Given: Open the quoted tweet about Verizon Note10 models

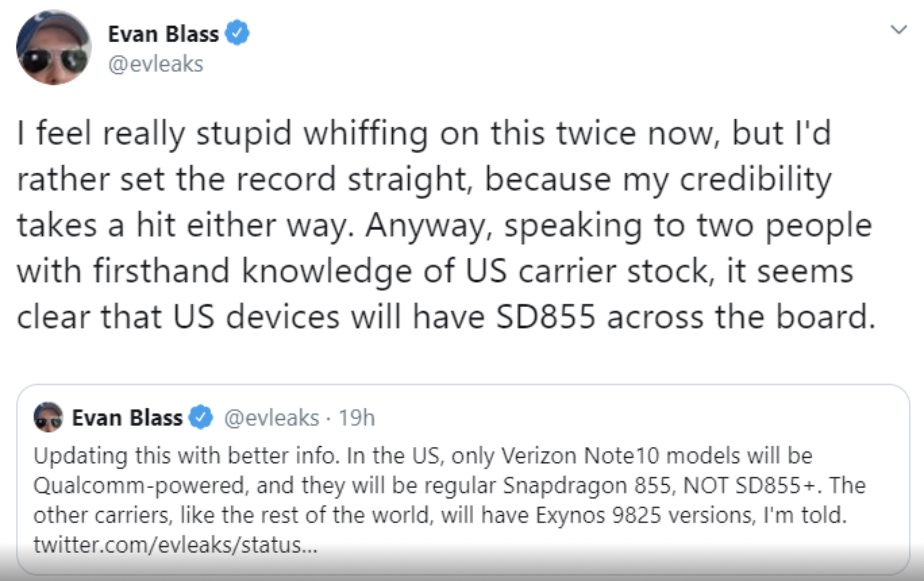Looking at the screenshot, I should point(463,479).
